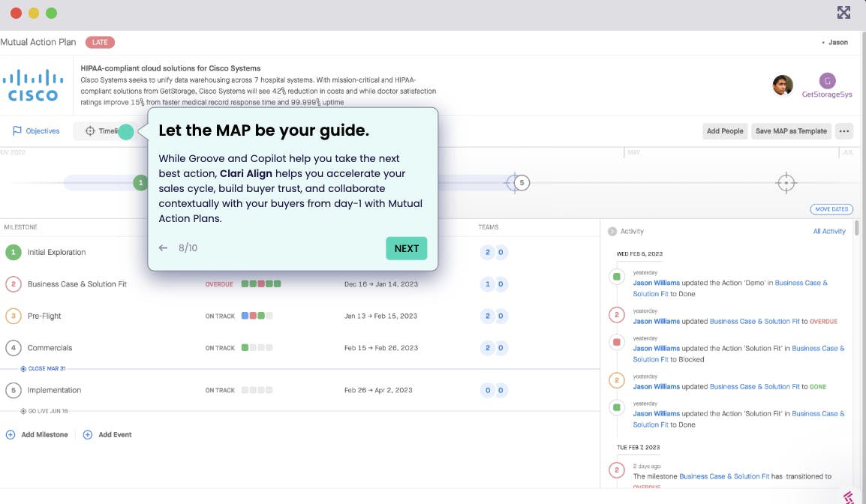Image resolution: width=866 pixels, height=504 pixels.
Task: Open the three-dots more options menu
Action: pos(844,130)
